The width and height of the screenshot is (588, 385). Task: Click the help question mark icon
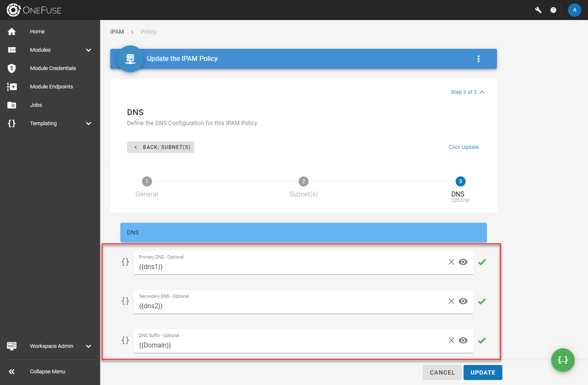coord(553,10)
